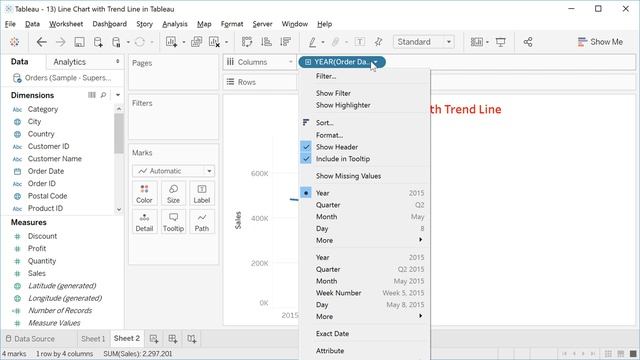Screen dimensions: 640x360
Task: Open the Size marks card
Action: pyautogui.click(x=173, y=193)
